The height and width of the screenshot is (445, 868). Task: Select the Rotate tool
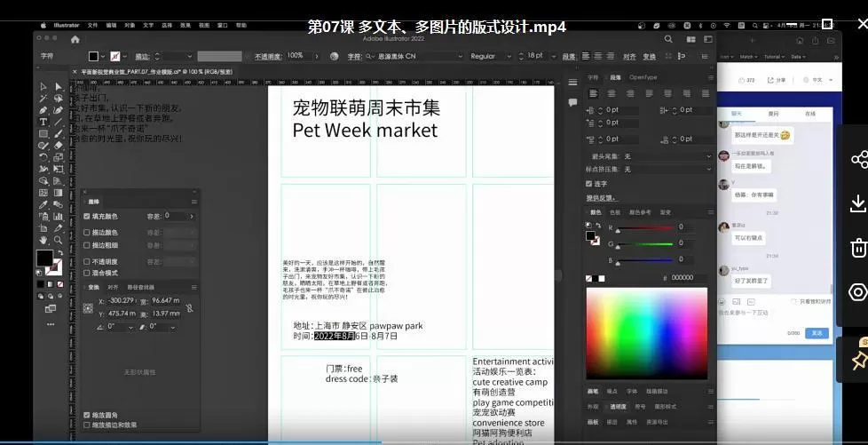tap(43, 157)
